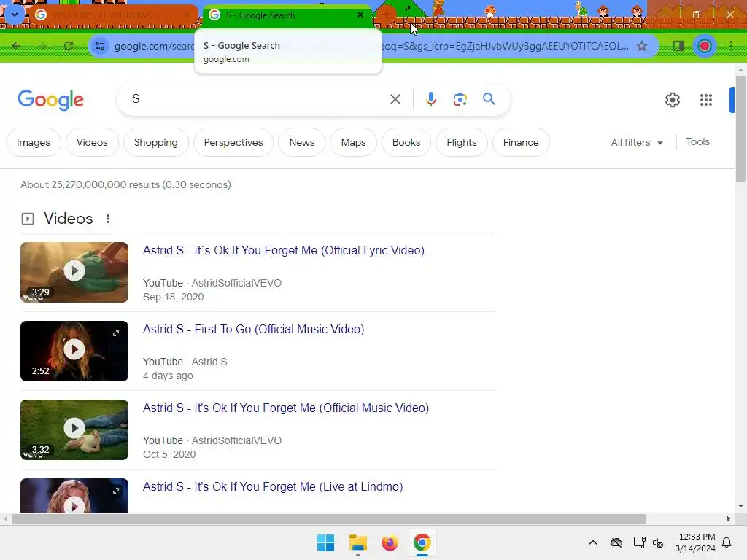Play the Live at Lindmo thumbnail
Image resolution: width=747 pixels, height=560 pixels.
pyautogui.click(x=74, y=496)
